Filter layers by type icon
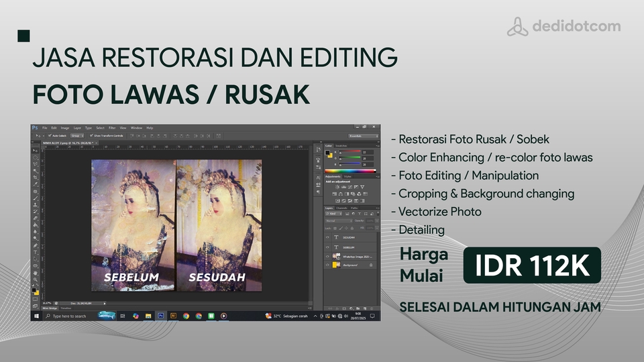Viewport: 644px width, 362px height. click(360, 214)
